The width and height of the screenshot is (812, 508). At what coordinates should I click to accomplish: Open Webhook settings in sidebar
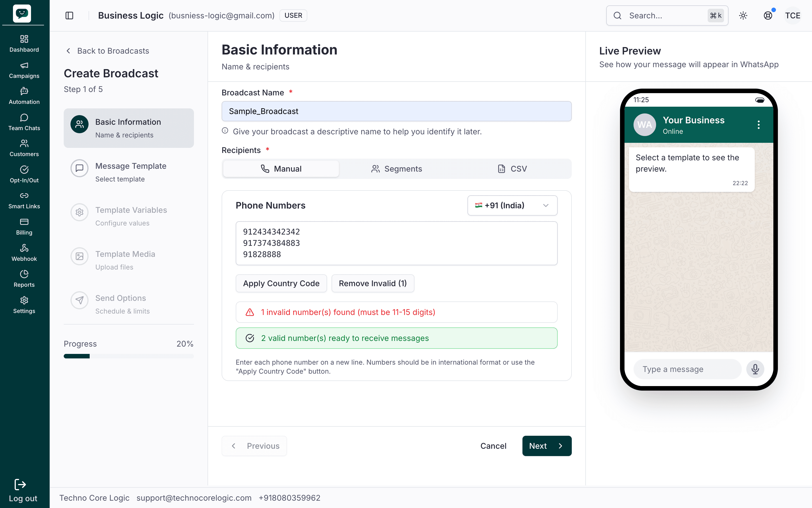tap(24, 253)
